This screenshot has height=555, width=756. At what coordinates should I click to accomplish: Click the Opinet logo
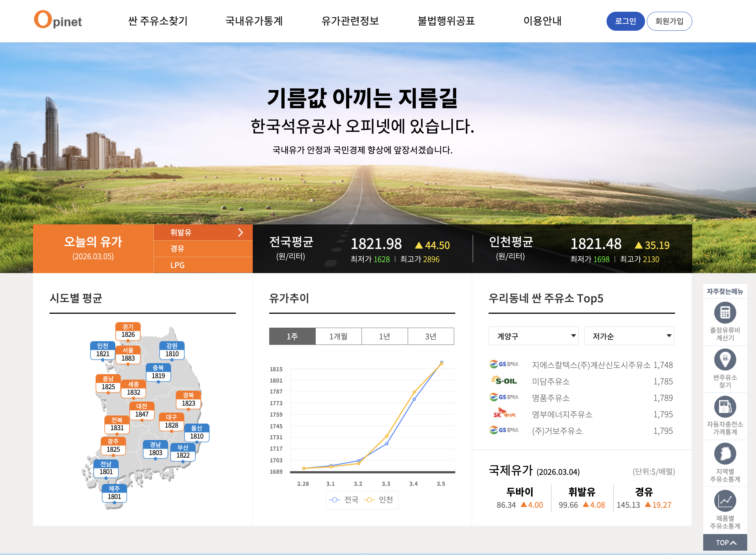(x=58, y=20)
